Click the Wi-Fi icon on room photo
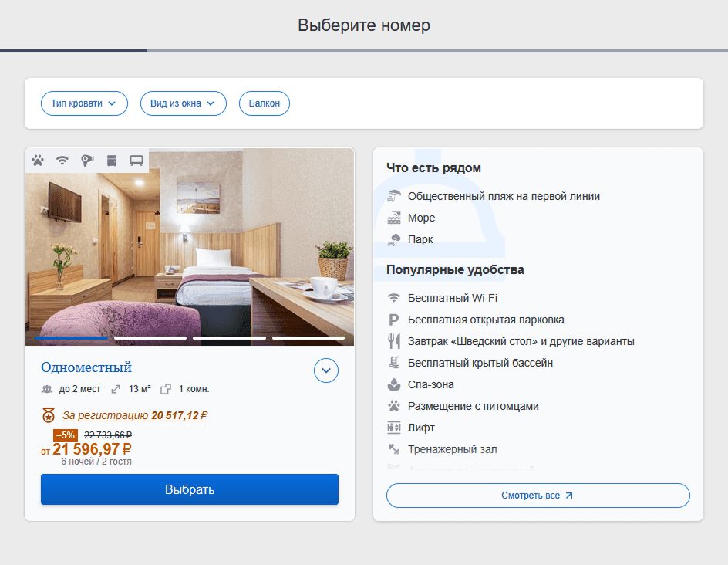Viewport: 728px width, 565px height. coord(62,161)
